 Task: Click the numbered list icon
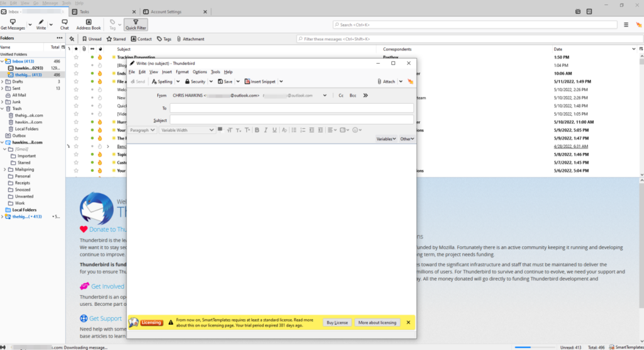pos(303,130)
